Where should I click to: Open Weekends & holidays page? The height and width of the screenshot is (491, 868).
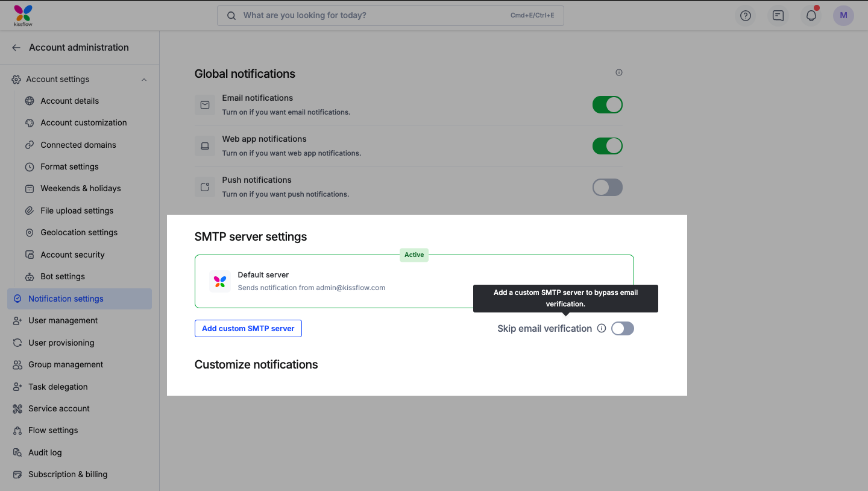point(80,188)
